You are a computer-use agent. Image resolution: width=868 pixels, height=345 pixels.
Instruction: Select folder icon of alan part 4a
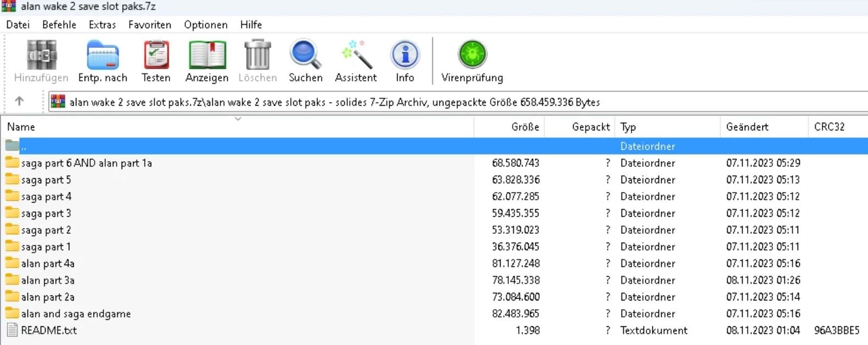tap(12, 263)
